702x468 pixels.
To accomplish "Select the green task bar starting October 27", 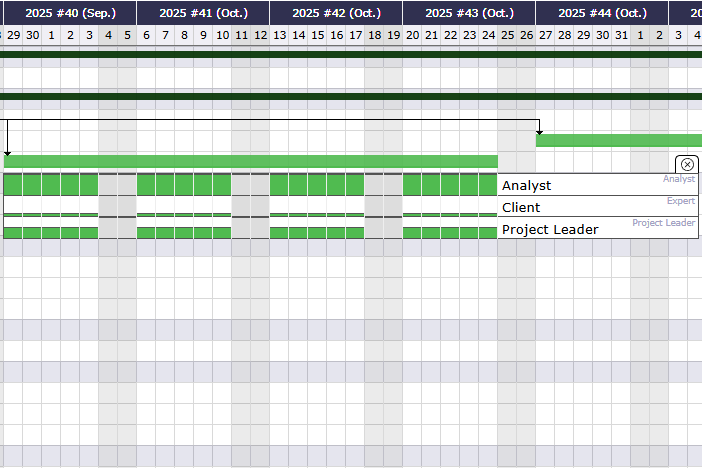I will [x=618, y=140].
